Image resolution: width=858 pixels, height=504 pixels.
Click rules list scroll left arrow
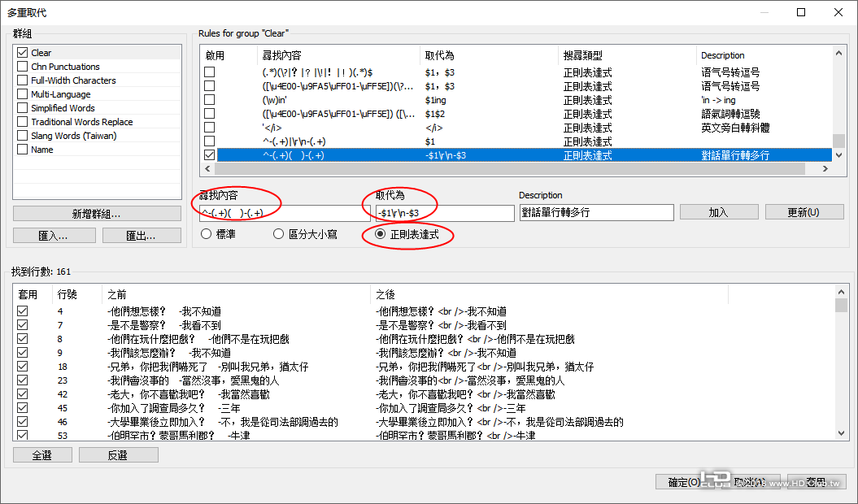click(x=207, y=169)
